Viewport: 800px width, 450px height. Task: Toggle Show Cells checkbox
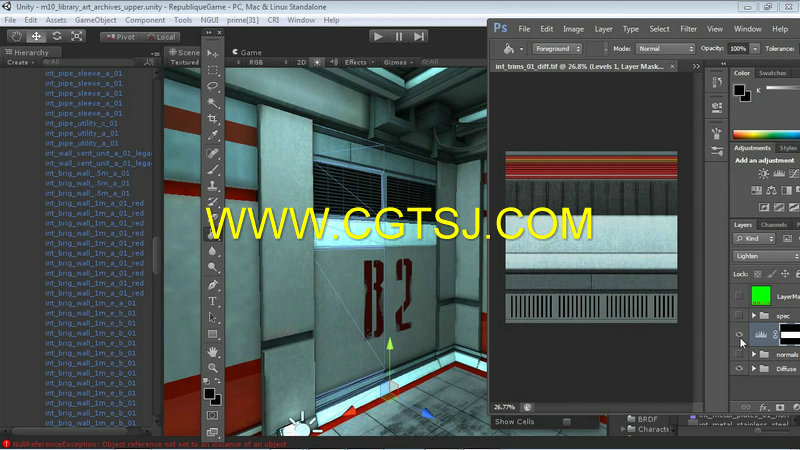pos(566,422)
